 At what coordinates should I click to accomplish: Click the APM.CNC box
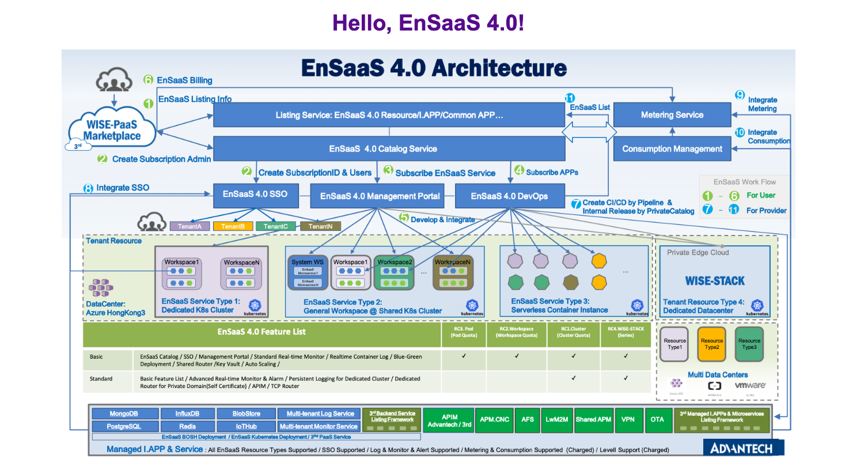[495, 420]
